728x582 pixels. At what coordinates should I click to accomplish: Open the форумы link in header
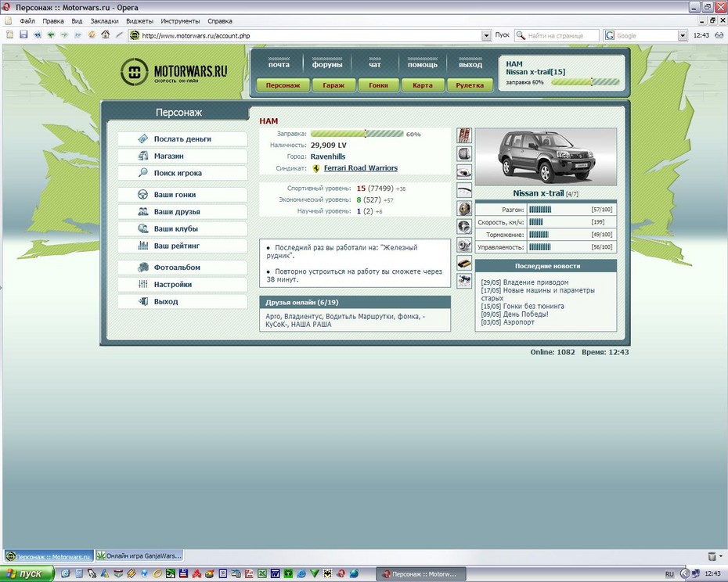[327, 63]
